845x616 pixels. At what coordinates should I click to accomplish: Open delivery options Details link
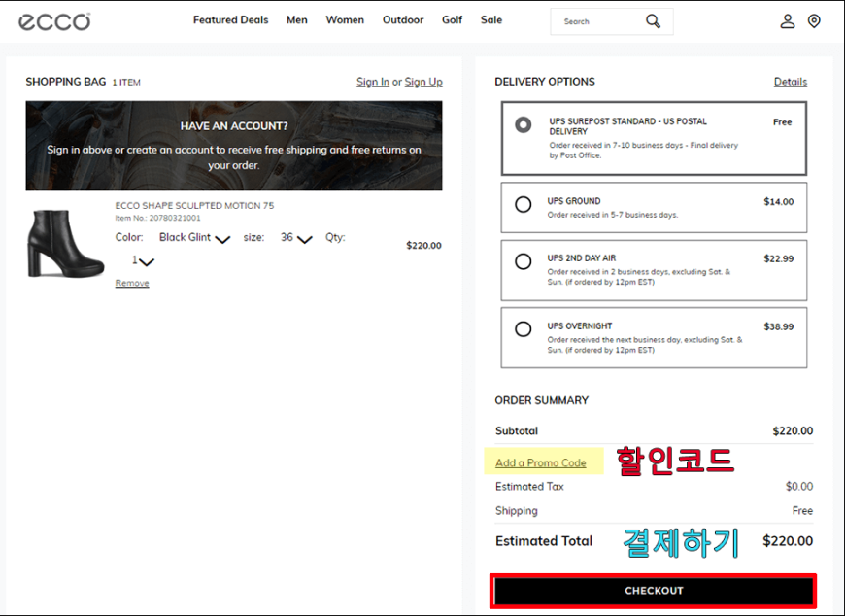tap(791, 82)
